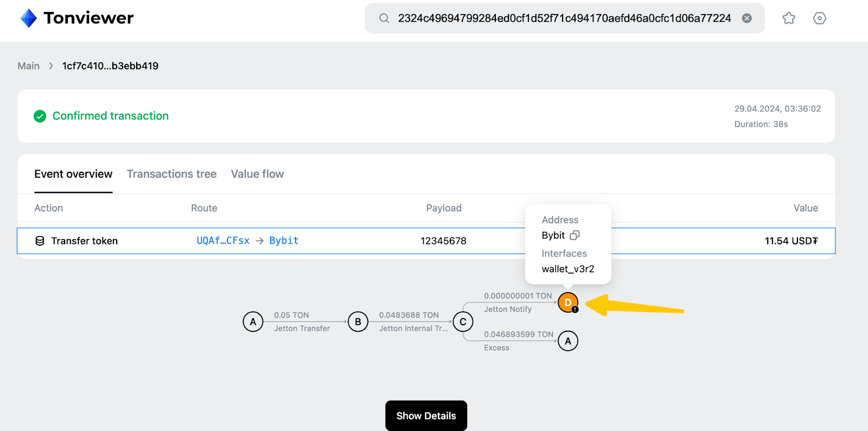Copy the Bybit address using copy icon
This screenshot has width=868, height=431.
pyautogui.click(x=575, y=235)
